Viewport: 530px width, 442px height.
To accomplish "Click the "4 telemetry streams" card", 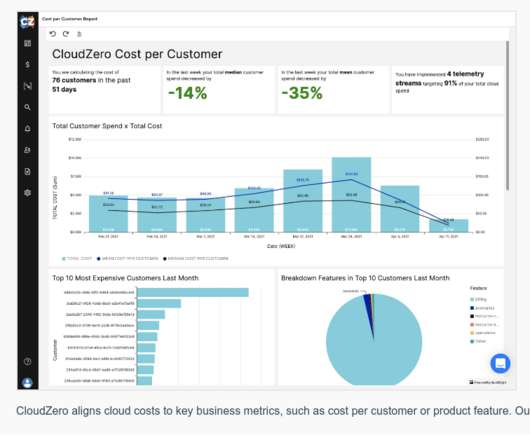I will tap(448, 90).
